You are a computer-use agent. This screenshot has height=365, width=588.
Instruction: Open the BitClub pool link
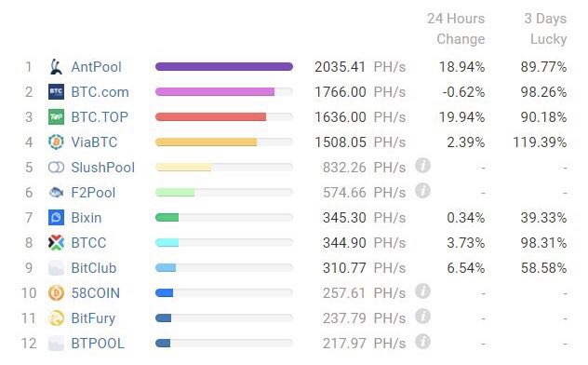pyautogui.click(x=94, y=268)
